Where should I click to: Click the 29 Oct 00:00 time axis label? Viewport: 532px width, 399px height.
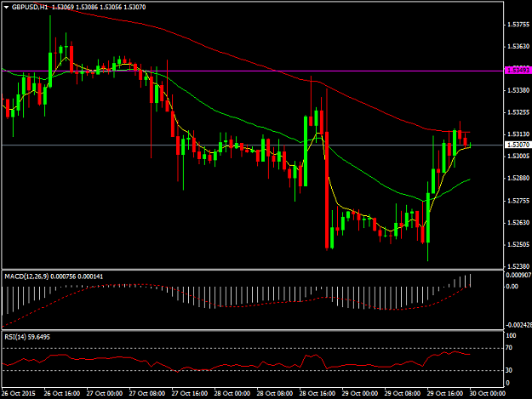360,394
